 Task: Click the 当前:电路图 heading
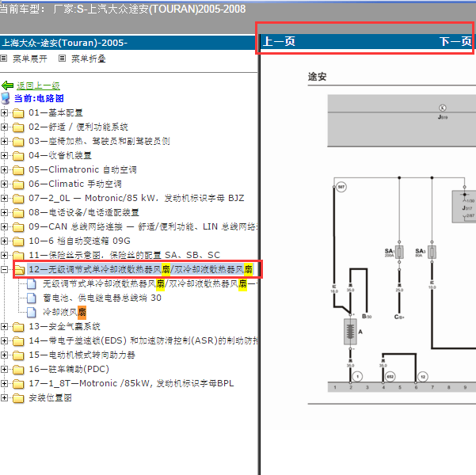[x=39, y=98]
